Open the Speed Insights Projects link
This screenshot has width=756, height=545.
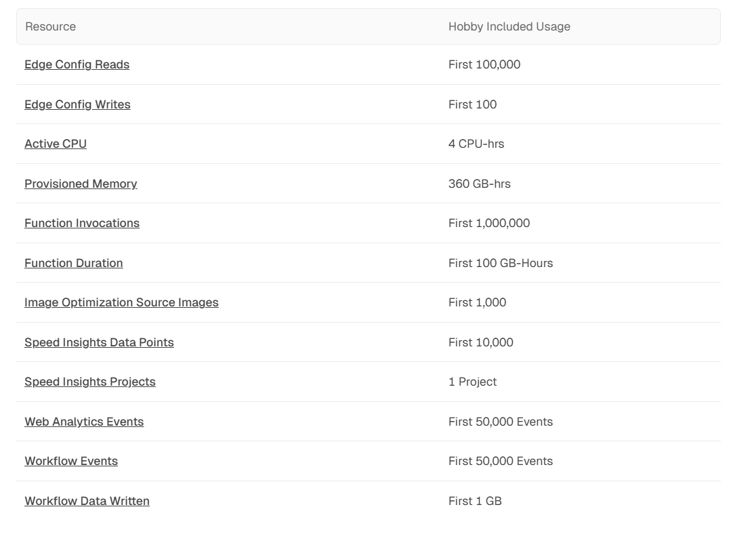90,382
